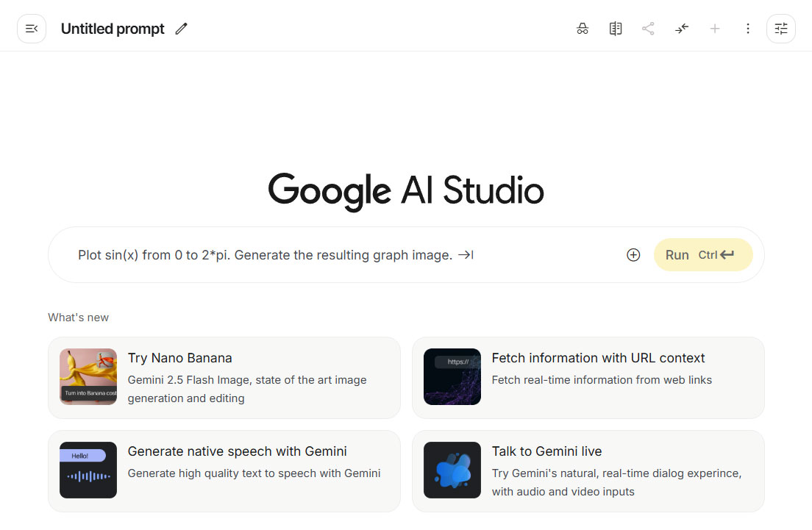Screen dimensions: 812x530
Task: Select Generate native speech with Gemini
Action: click(237, 451)
